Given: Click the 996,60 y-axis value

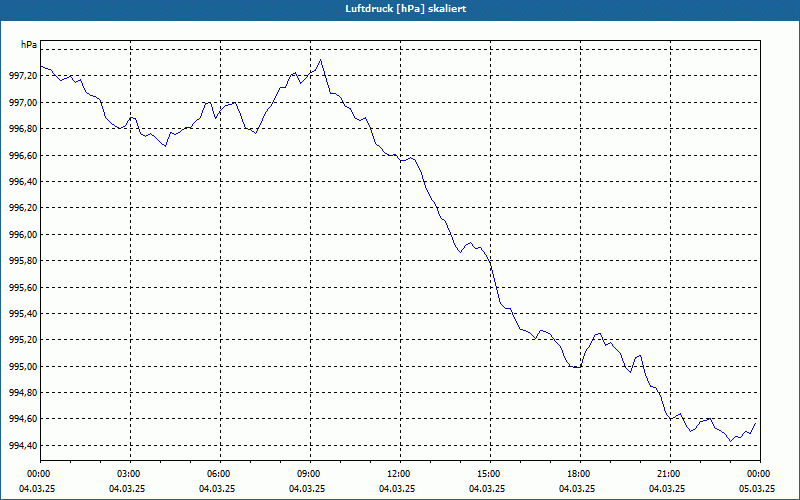Looking at the screenshot, I should click(23, 155).
